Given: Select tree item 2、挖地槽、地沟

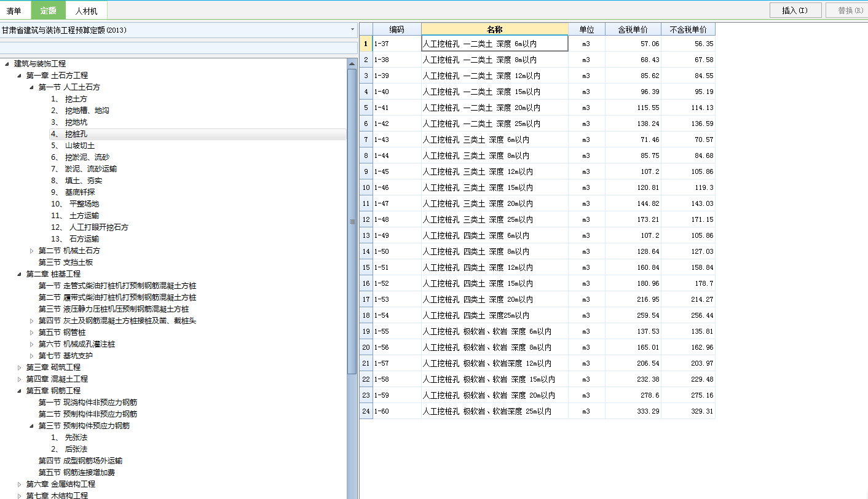Looking at the screenshot, I should click(80, 111).
